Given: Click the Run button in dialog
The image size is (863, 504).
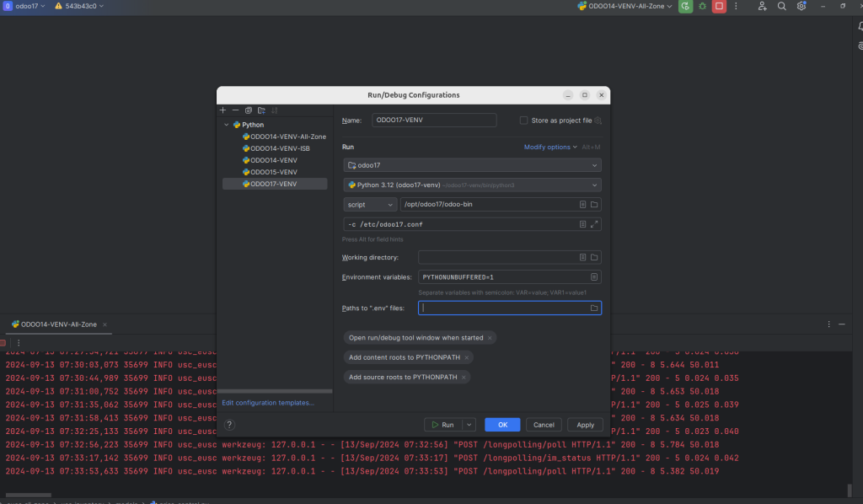Looking at the screenshot, I should (x=443, y=425).
